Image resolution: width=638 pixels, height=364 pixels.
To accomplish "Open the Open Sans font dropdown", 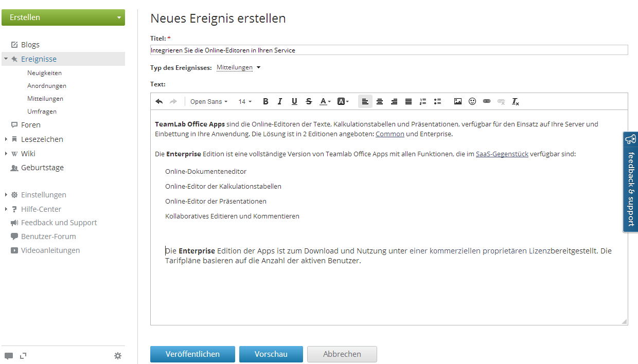I will pyautogui.click(x=209, y=101).
